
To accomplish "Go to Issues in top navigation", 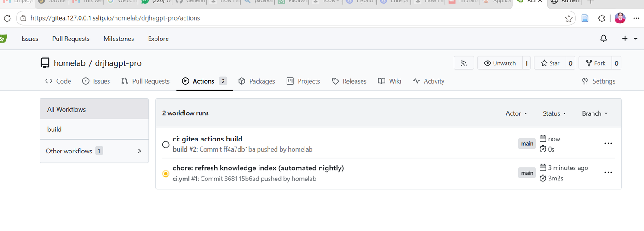I will (x=30, y=39).
